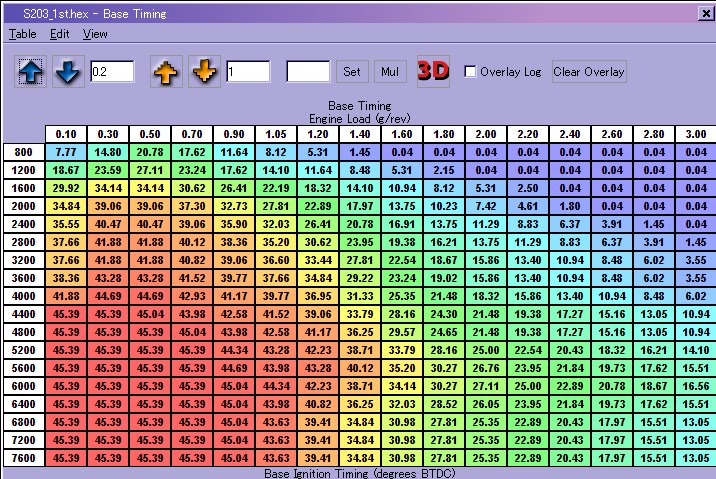Select cell 41.17 in the 4000 row
Screen dimensions: 716x479
tap(234, 296)
